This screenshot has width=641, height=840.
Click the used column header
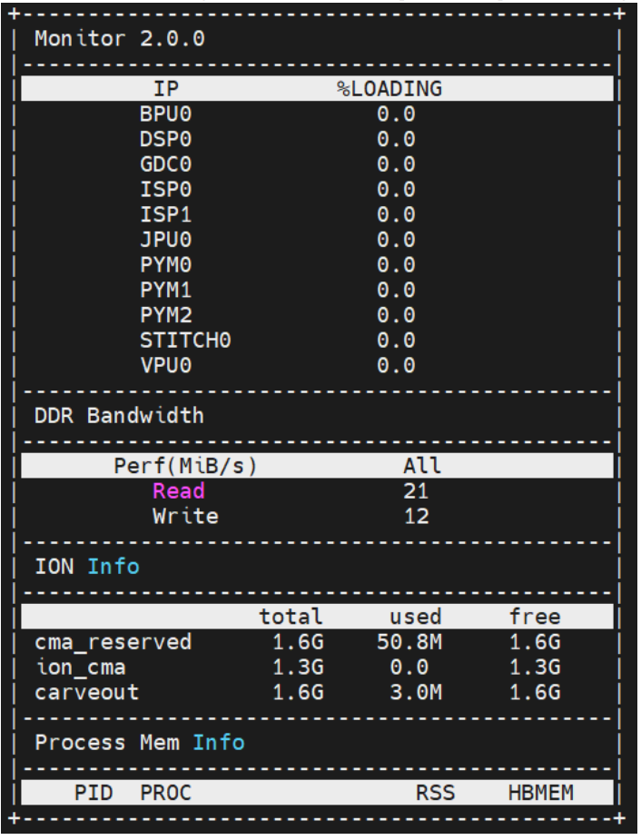click(x=416, y=617)
